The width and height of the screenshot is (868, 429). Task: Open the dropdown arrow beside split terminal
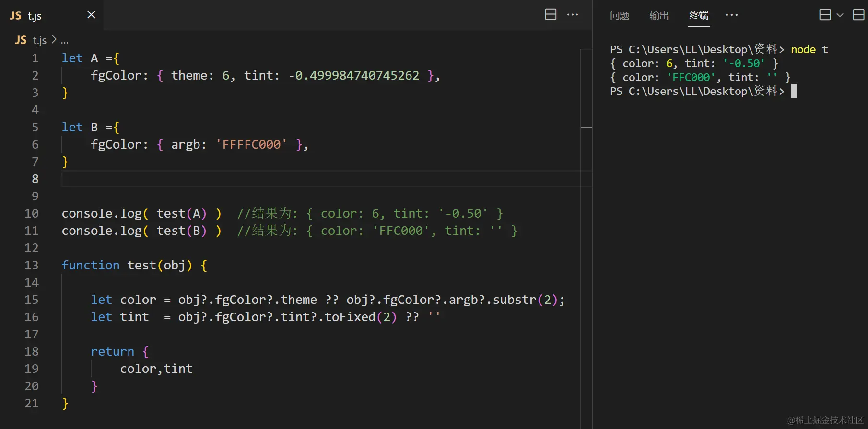840,15
